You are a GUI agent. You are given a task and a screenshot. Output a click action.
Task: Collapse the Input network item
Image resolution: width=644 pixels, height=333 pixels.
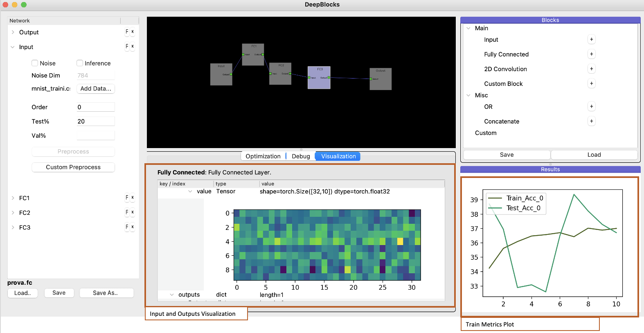13,47
